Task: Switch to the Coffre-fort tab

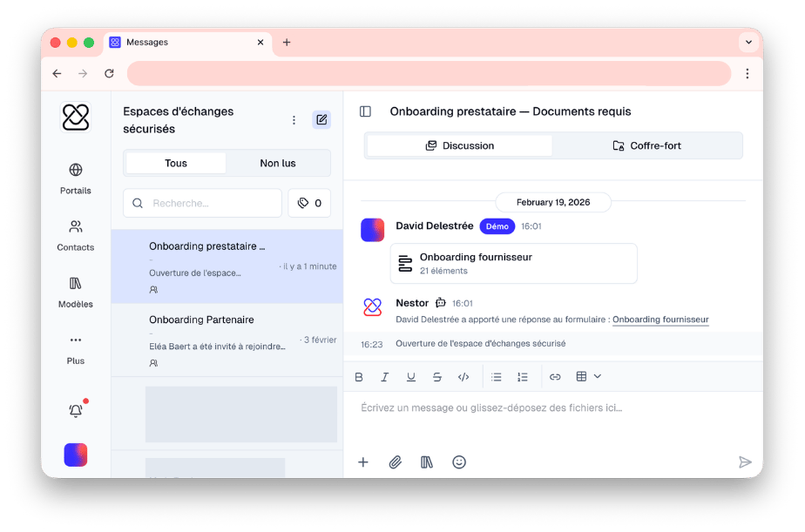Action: click(x=646, y=145)
